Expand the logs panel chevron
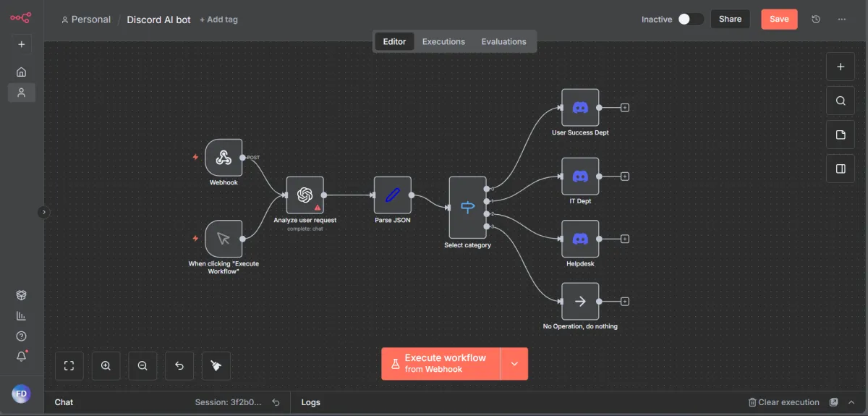The height and width of the screenshot is (416, 868). coord(851,402)
